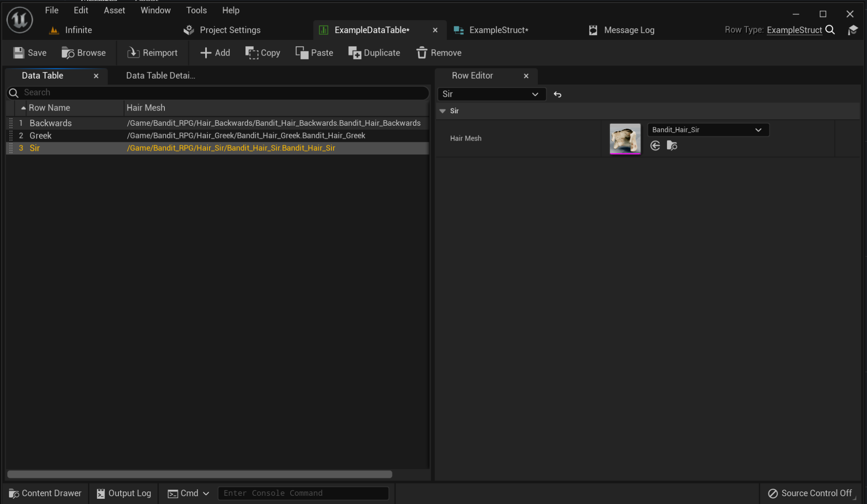
Task: Find ExampleStruct row type in browser
Action: pos(830,30)
